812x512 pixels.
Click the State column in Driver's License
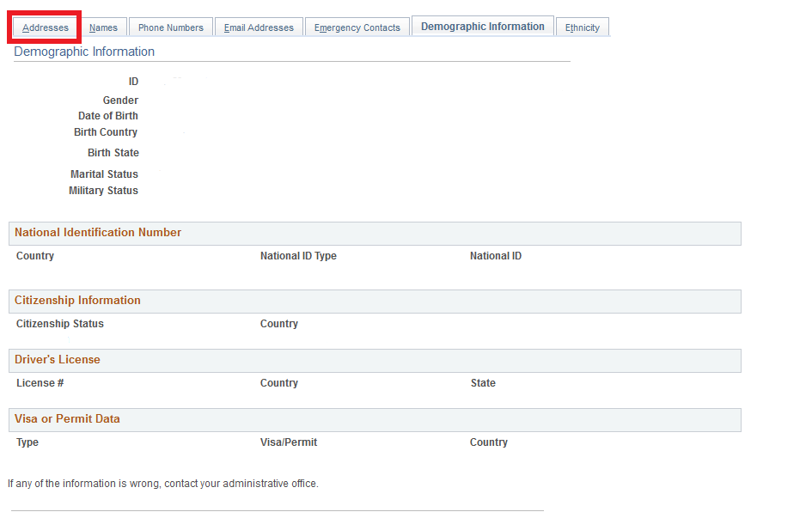pos(483,383)
